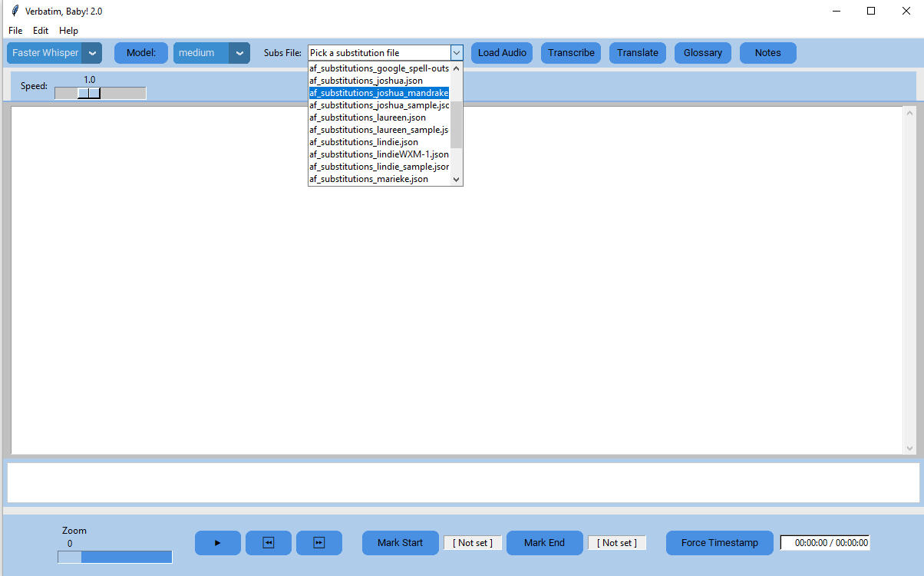Viewport: 924px width, 576px height.
Task: Click the Zoom slider bar
Action: tap(115, 557)
